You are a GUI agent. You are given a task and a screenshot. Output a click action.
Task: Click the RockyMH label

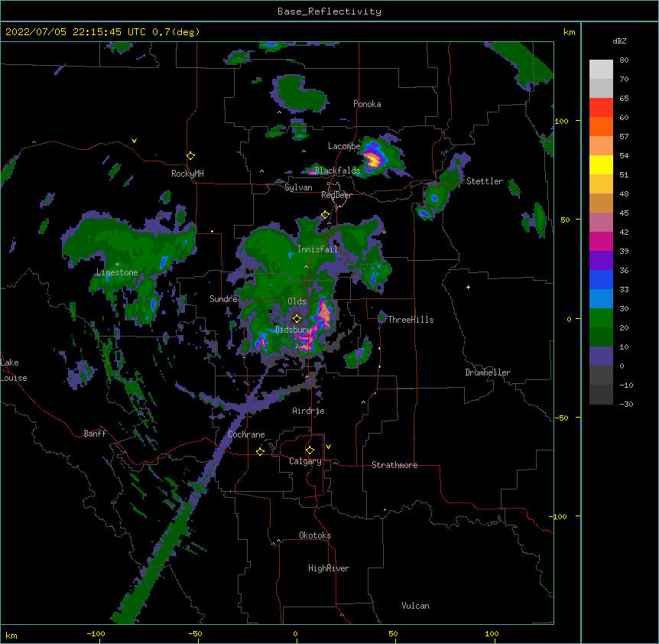[x=187, y=174]
